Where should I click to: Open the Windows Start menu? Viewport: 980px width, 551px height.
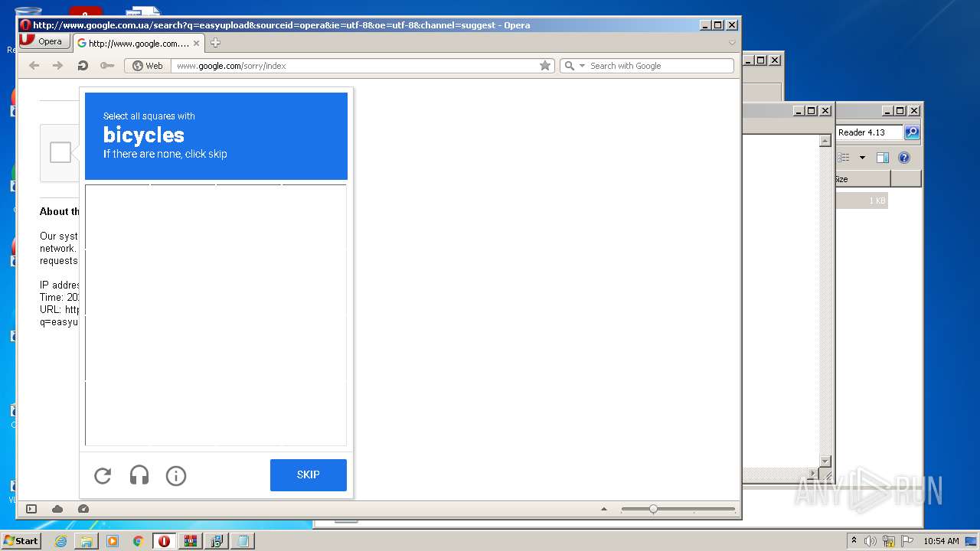[x=21, y=541]
